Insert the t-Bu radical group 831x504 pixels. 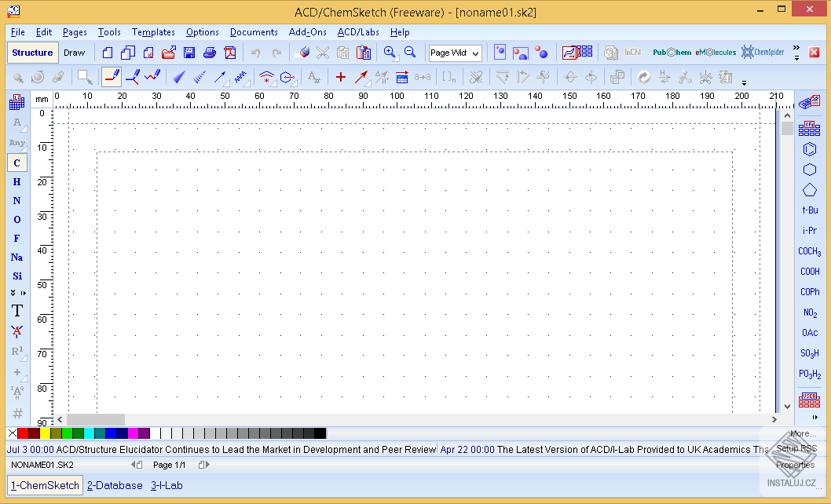(x=809, y=210)
